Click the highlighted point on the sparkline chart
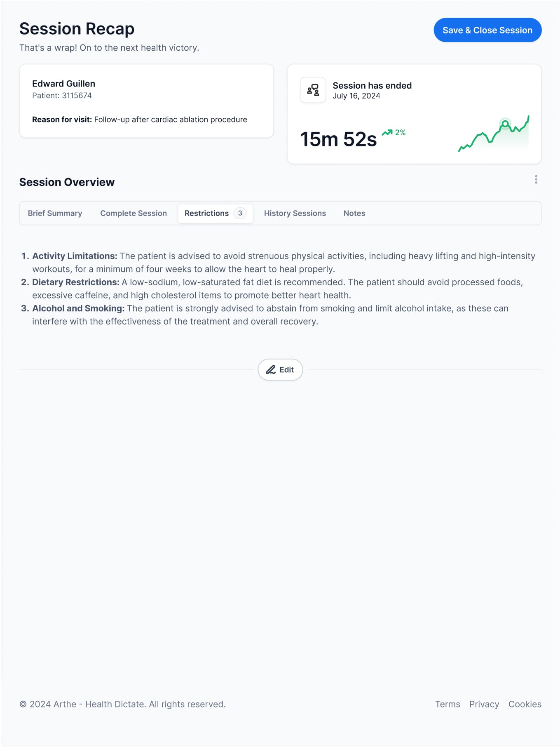560x747 pixels. 505,124
